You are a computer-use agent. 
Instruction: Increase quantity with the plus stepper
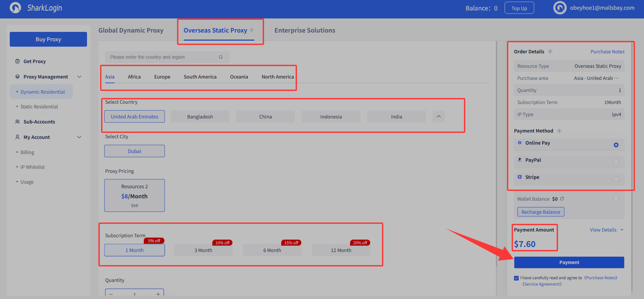[x=158, y=294]
